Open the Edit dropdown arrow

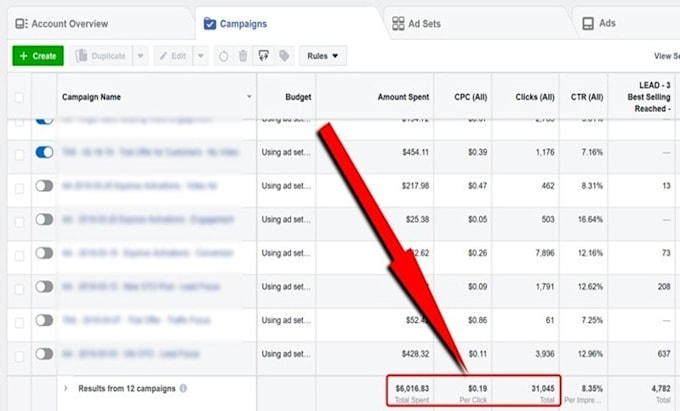(200, 56)
